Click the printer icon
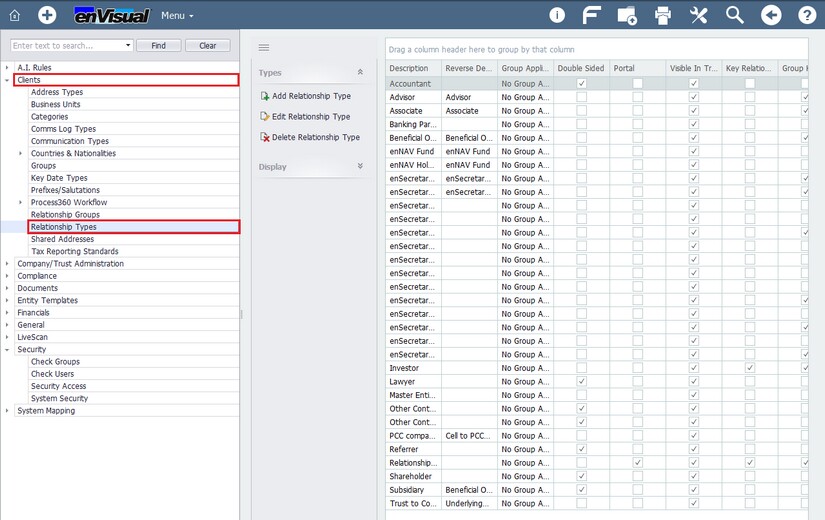This screenshot has height=520, width=825. 662,15
